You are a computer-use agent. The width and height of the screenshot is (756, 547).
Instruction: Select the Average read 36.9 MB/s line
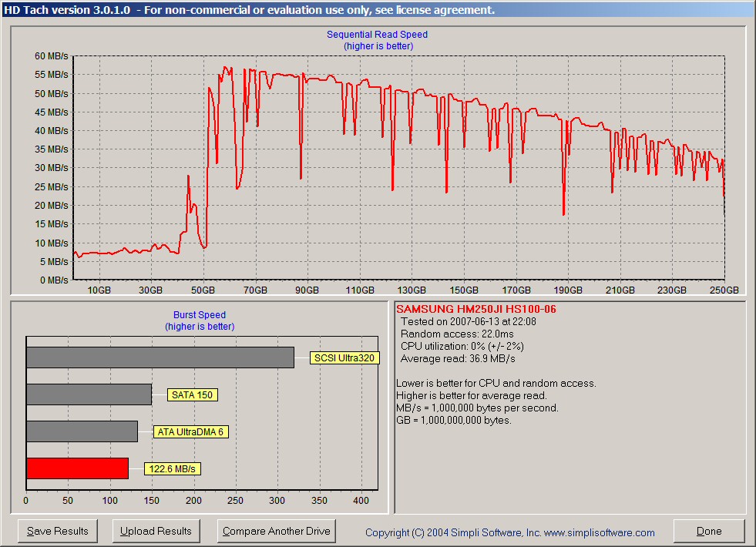458,359
